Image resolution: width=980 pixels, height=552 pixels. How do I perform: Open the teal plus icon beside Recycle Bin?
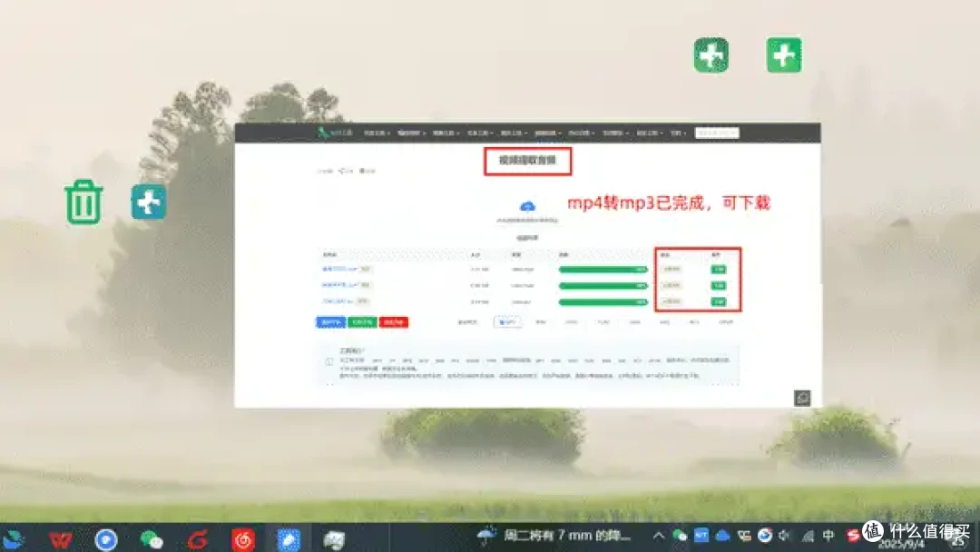(149, 202)
